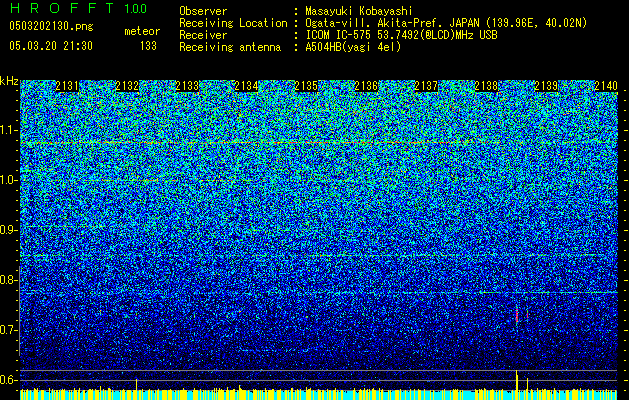Click the 0.8 kHz frequency tick label
Screen dimensions: 629x400
tap(8, 280)
